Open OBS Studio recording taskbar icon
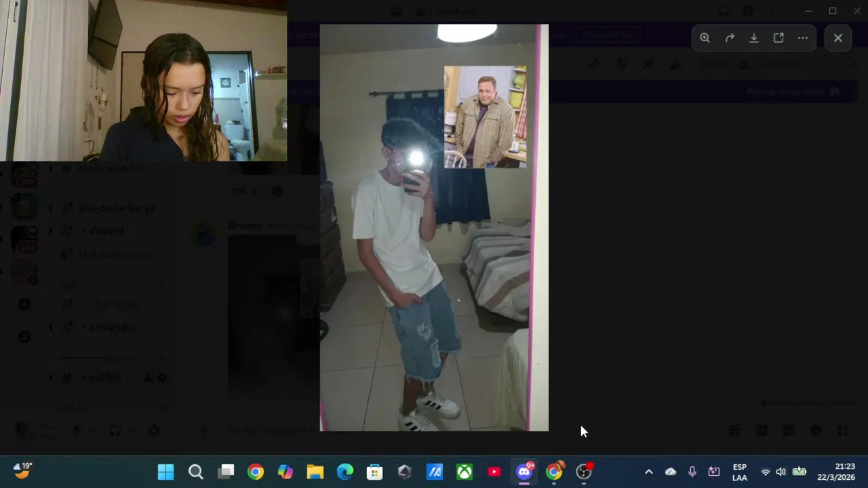This screenshot has height=488, width=868. pos(584,472)
